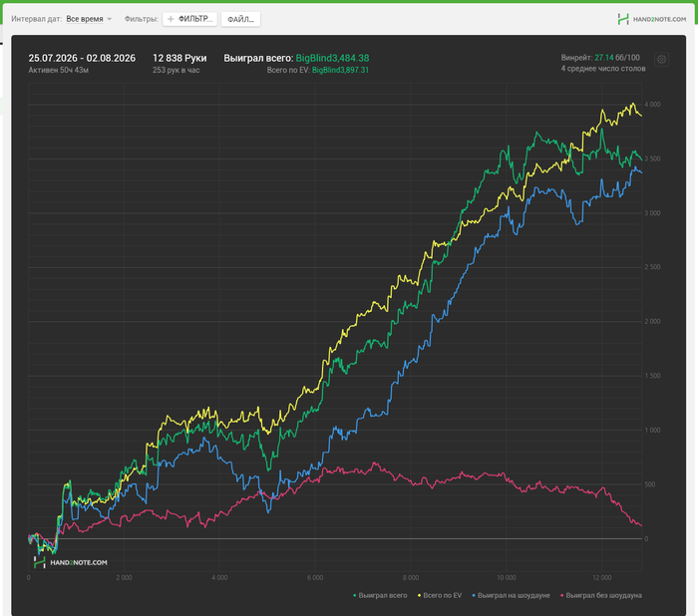Click the Hand2Note logo in top right
The width and height of the screenshot is (698, 616).
click(652, 19)
